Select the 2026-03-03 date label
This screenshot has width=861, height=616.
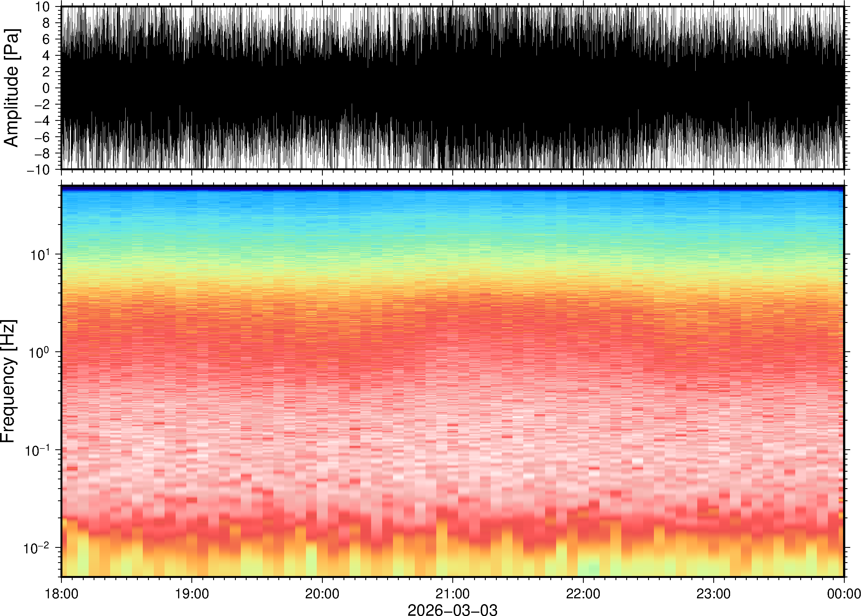452,610
